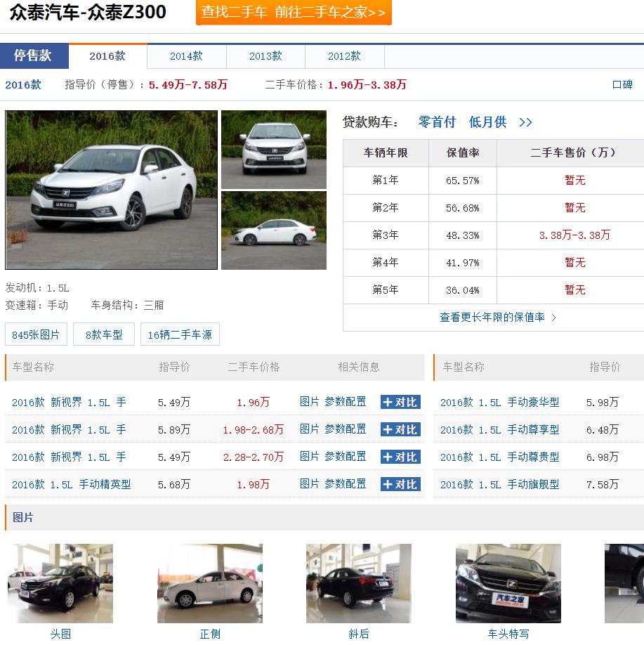View the 车头特写 thumbnail
This screenshot has width=644, height=645.
click(508, 583)
